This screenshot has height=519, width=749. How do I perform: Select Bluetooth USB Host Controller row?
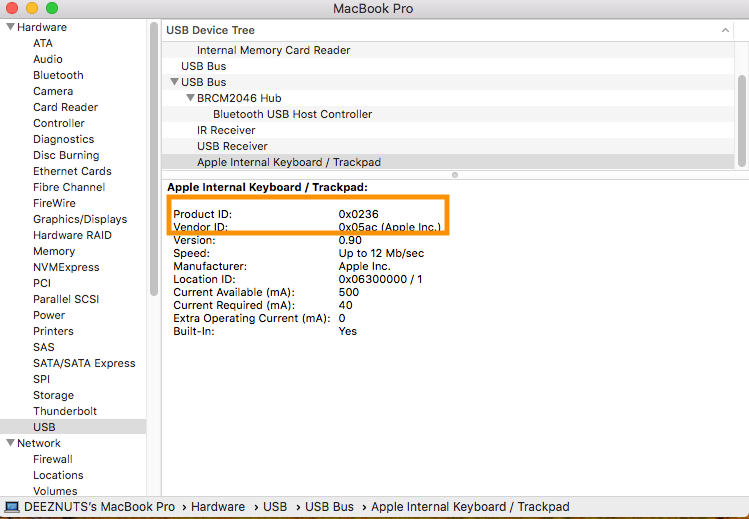tap(448, 114)
